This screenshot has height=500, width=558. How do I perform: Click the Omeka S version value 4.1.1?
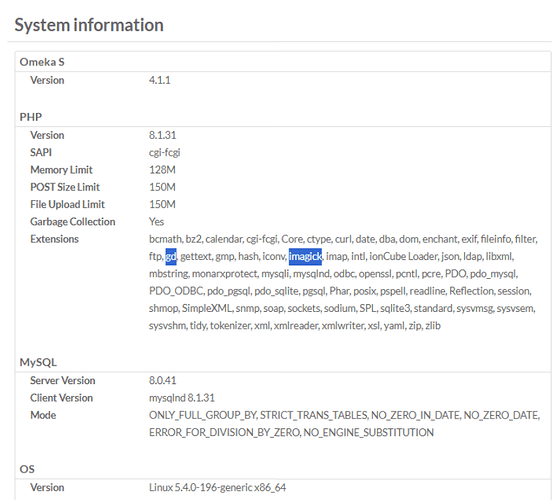pos(159,80)
